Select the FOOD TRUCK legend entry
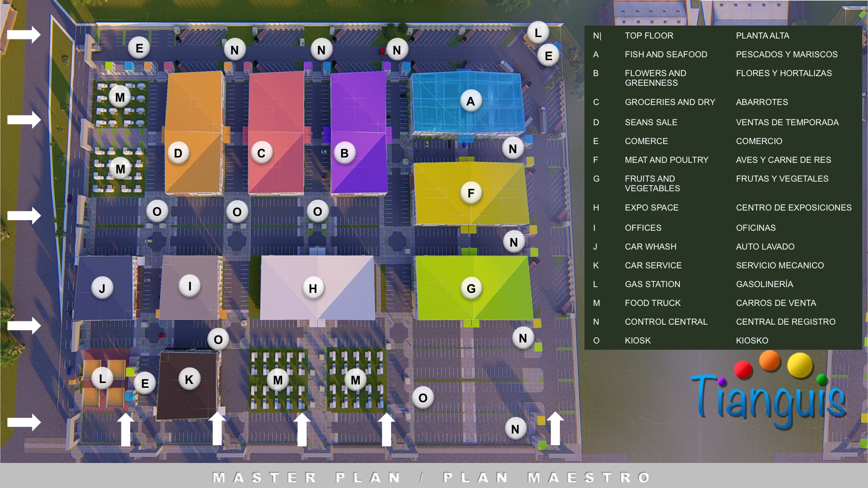Screen dimensions: 868x488 tap(652, 303)
